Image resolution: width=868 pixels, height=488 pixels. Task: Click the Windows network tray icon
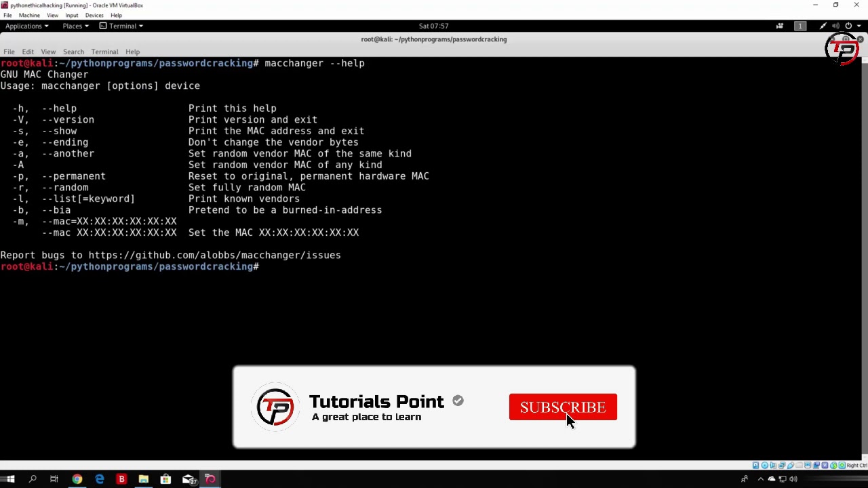783,479
